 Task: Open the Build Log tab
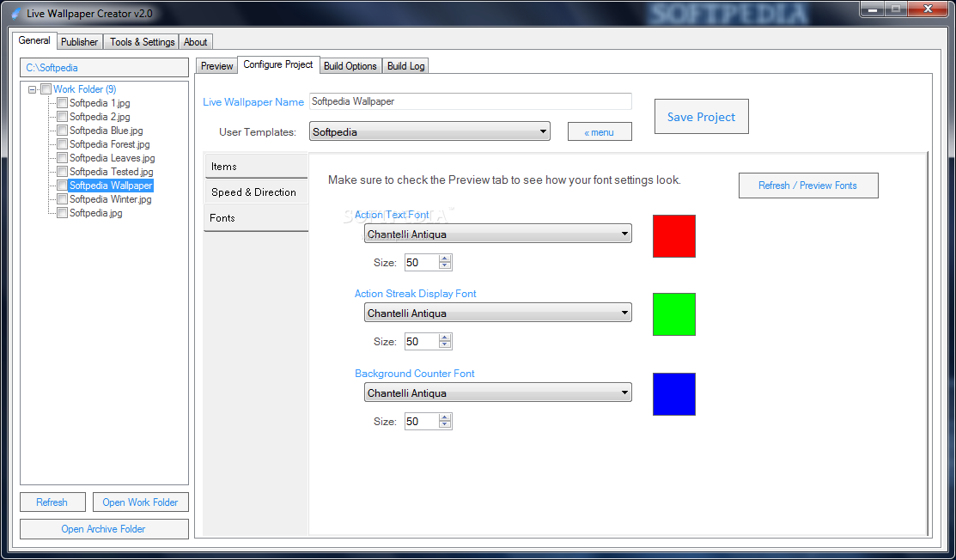point(406,66)
